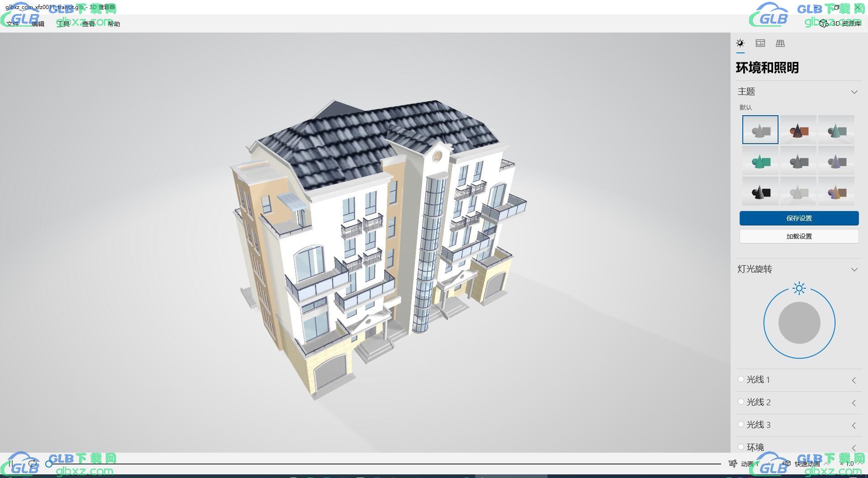The image size is (868, 478).
Task: Click the 动画 1 animation icon
Action: (733, 464)
